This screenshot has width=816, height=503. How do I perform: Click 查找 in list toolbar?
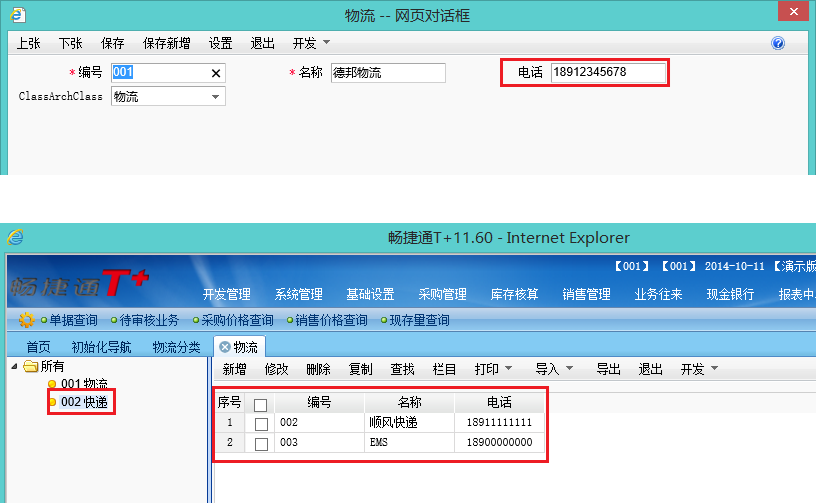click(x=402, y=369)
